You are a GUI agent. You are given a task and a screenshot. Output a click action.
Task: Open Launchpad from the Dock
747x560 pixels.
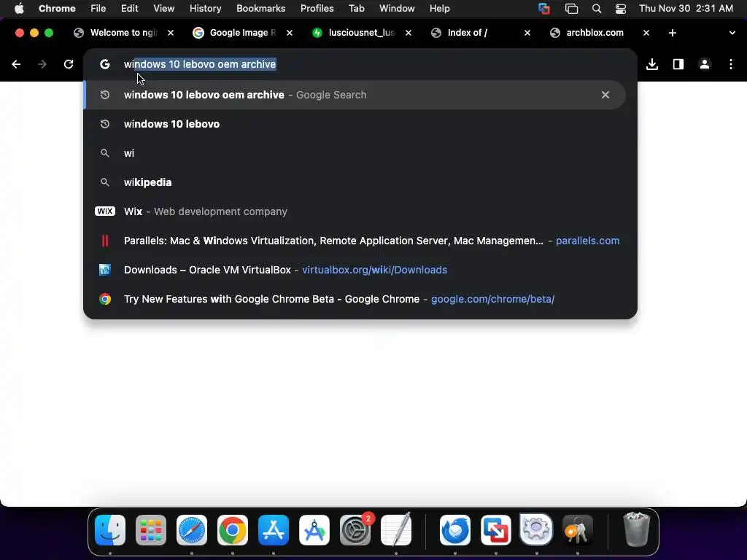[x=151, y=530]
